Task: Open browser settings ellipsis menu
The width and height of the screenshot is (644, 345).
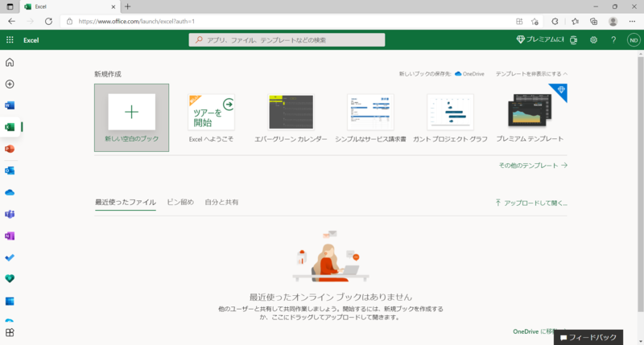Action: coord(632,22)
